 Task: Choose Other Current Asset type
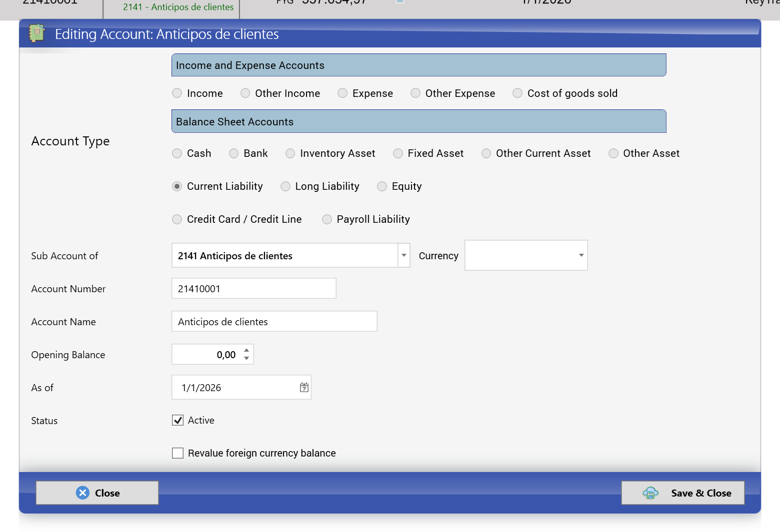click(486, 153)
